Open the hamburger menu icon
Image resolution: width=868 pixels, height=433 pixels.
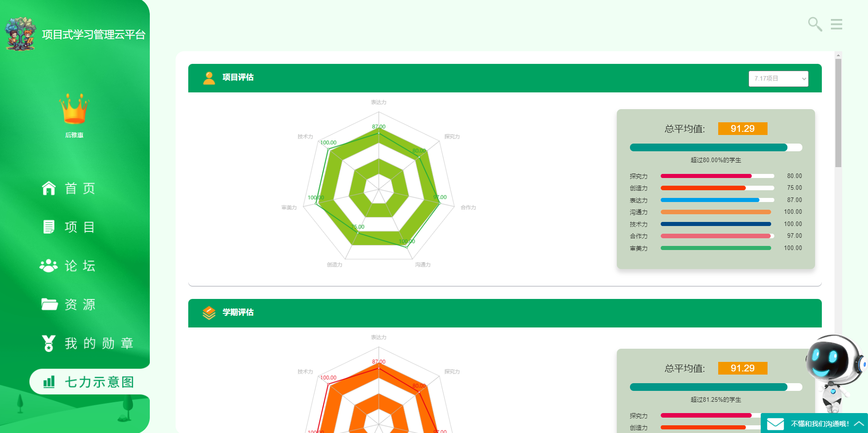click(836, 24)
